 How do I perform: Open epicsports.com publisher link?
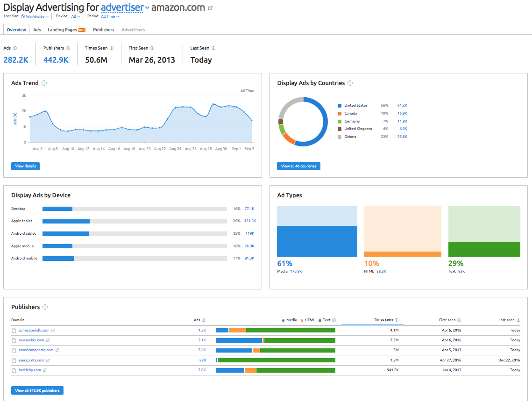[x=32, y=360]
